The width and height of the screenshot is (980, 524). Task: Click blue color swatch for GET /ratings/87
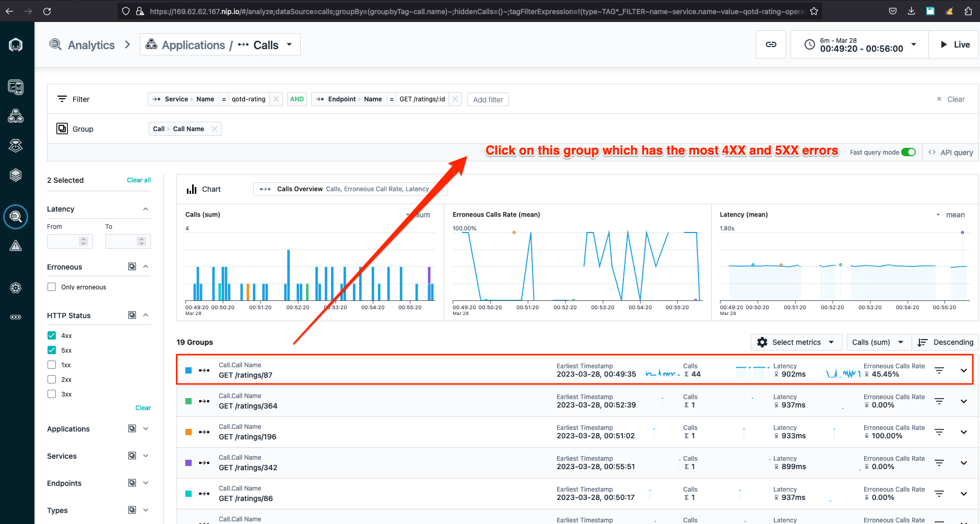188,370
